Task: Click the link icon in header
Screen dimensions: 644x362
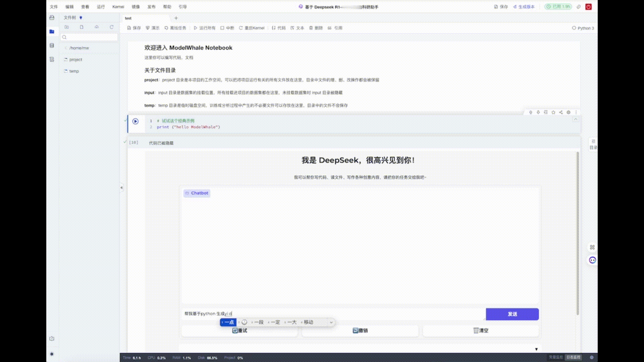Action: [579, 7]
